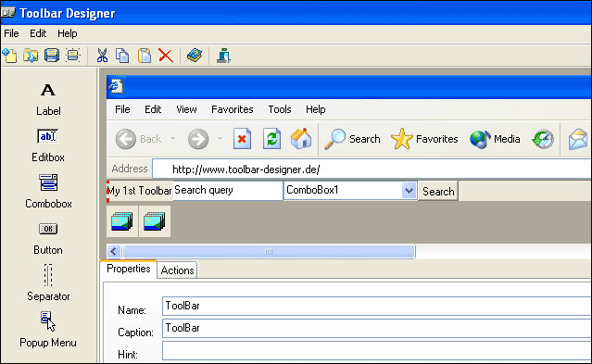Click the browser Back arrow icon
This screenshot has height=364, width=592.
pyautogui.click(x=125, y=139)
